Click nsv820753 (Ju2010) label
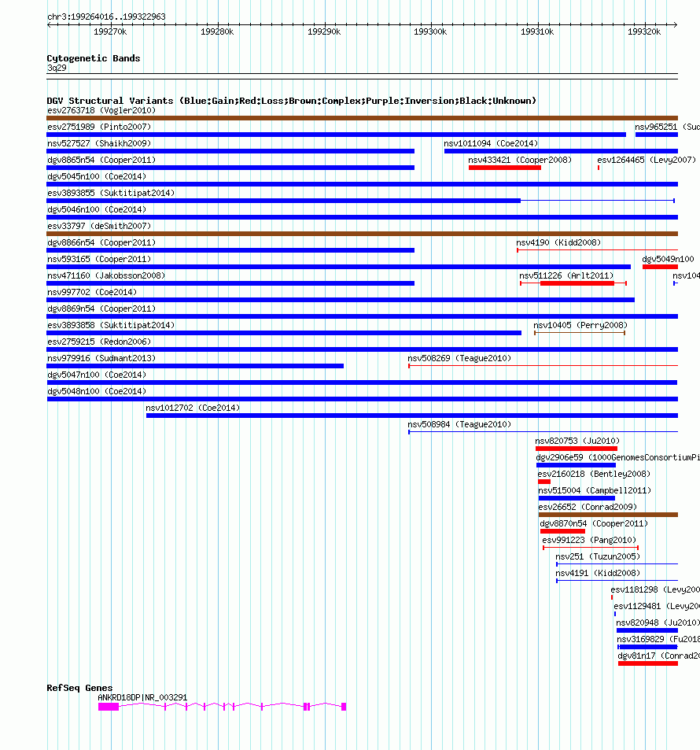This screenshot has height=750, width=700. tap(577, 441)
